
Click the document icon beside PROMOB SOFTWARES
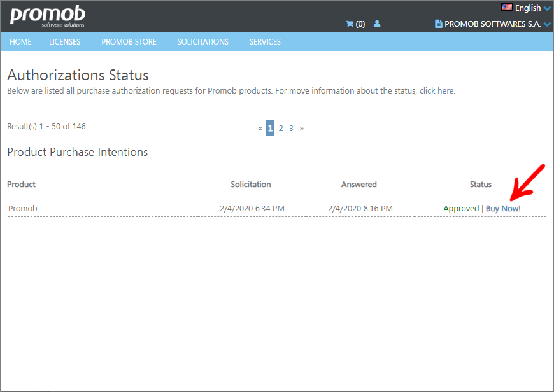pos(438,24)
